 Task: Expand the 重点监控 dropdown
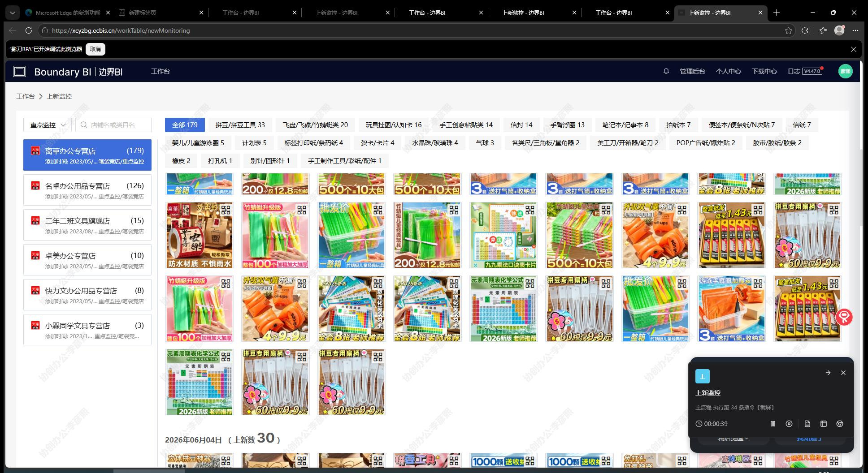click(48, 125)
